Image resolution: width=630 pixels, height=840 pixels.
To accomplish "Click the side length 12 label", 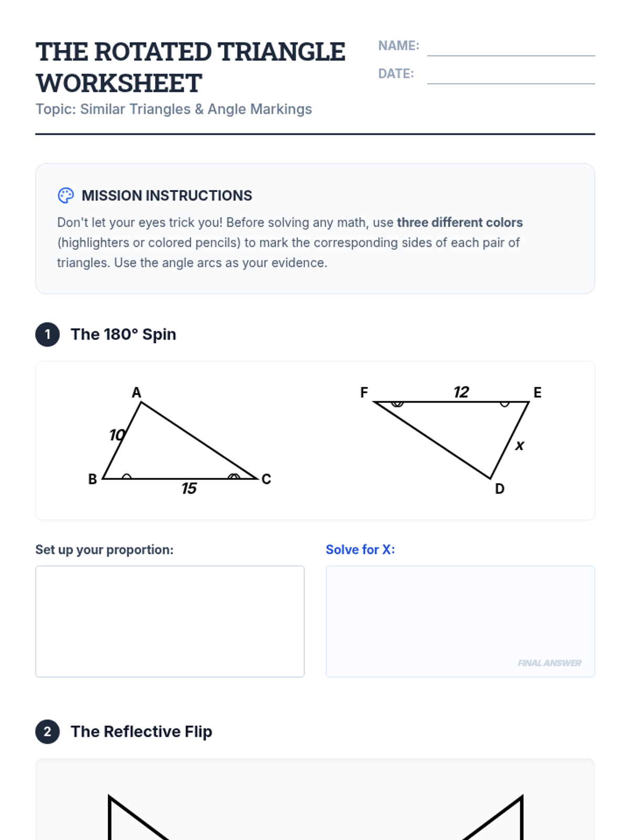I will coord(461,392).
